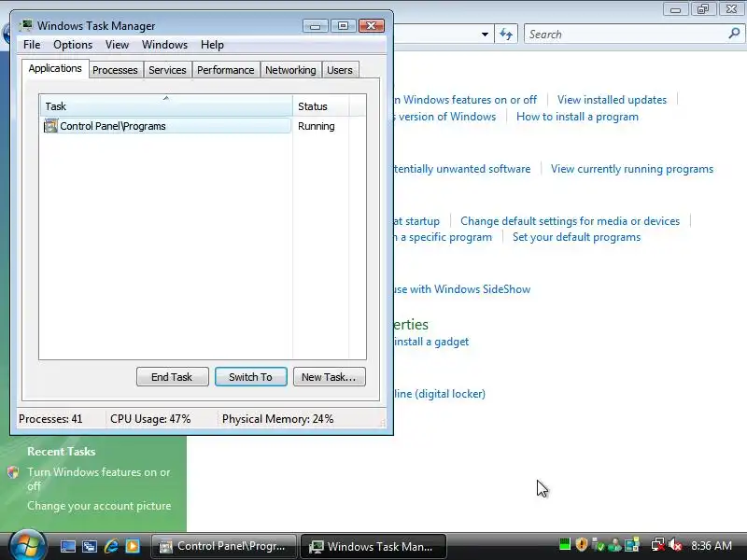
Task: Open the address bar dropdown arrow in Control Panel
Action: [485, 35]
